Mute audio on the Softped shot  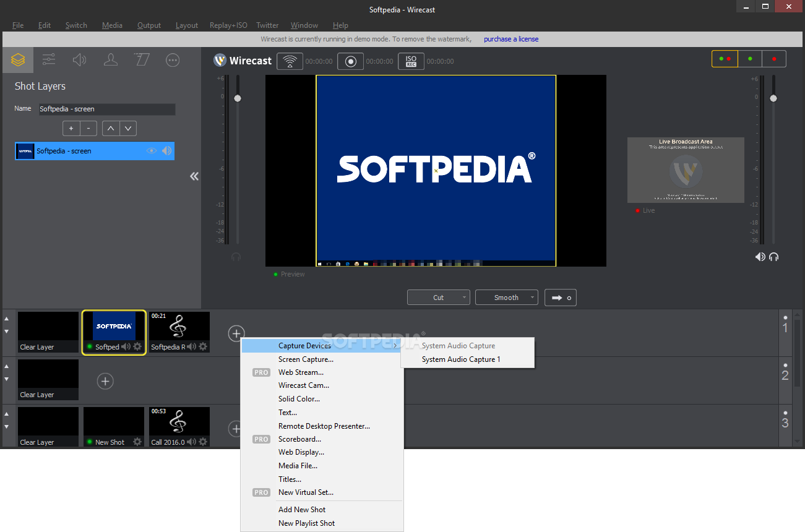(x=126, y=347)
